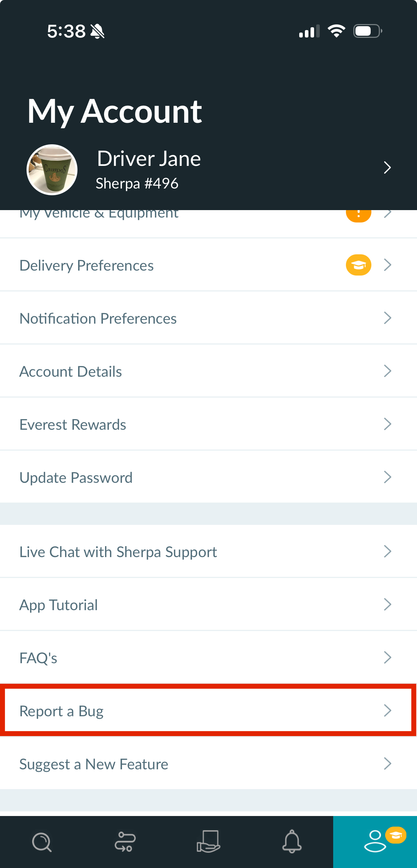Tap Report a Bug
The width and height of the screenshot is (417, 868).
click(62, 711)
